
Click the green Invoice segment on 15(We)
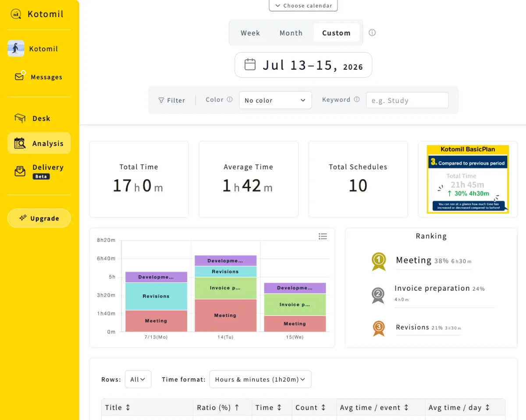(x=295, y=305)
